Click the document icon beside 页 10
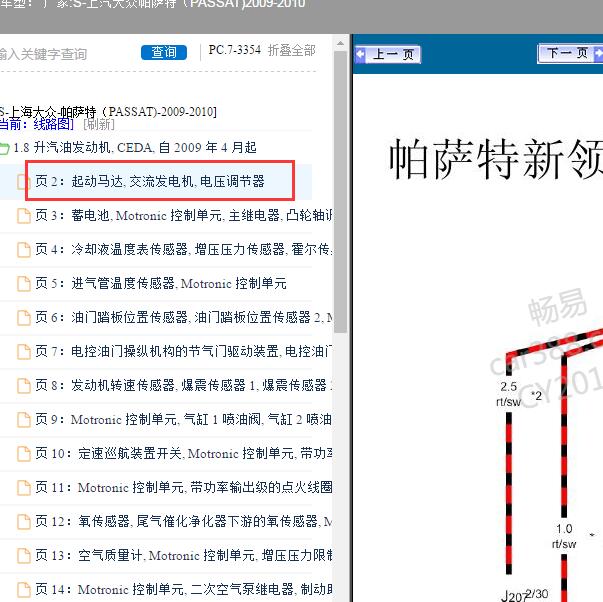Viewport: 603px width, 602px height. point(23,454)
